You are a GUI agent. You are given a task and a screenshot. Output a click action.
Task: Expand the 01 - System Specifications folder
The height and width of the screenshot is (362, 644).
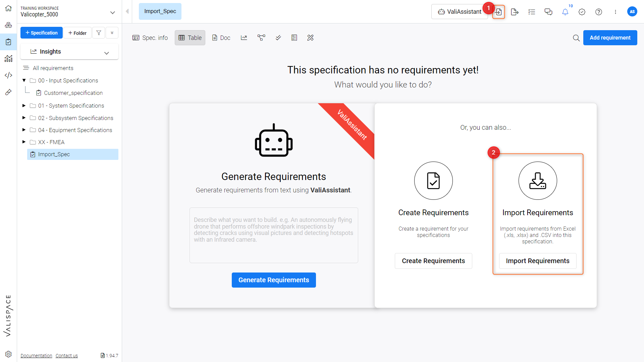(x=24, y=106)
